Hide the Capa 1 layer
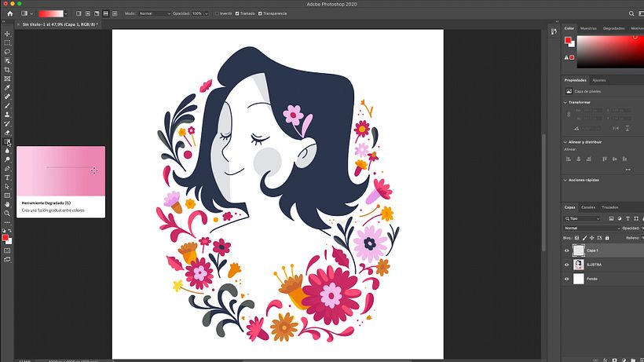644x362 pixels. tap(567, 250)
